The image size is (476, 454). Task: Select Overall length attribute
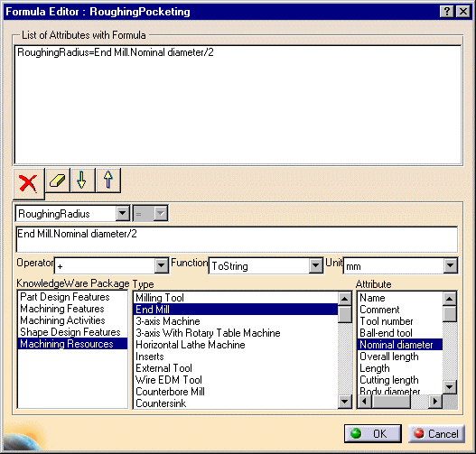[389, 357]
